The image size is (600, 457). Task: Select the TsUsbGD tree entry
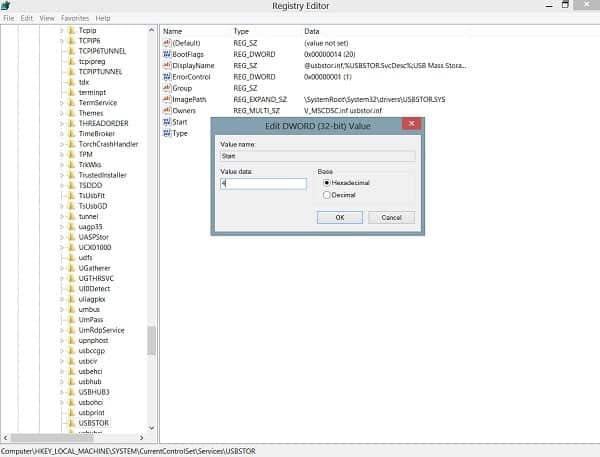[x=93, y=206]
